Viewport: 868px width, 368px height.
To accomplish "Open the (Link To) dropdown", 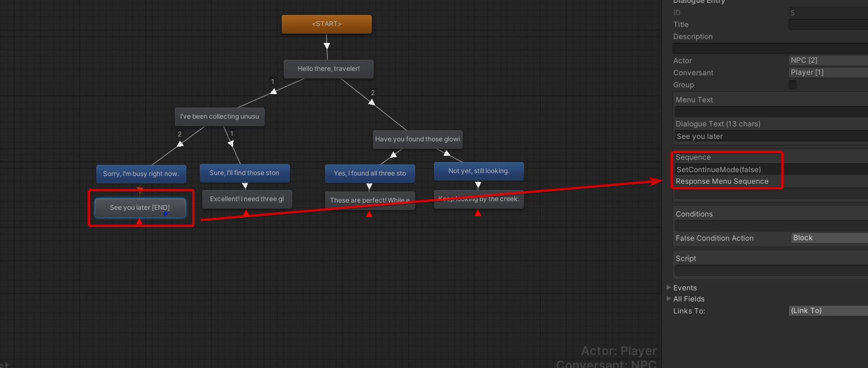I will tap(829, 311).
